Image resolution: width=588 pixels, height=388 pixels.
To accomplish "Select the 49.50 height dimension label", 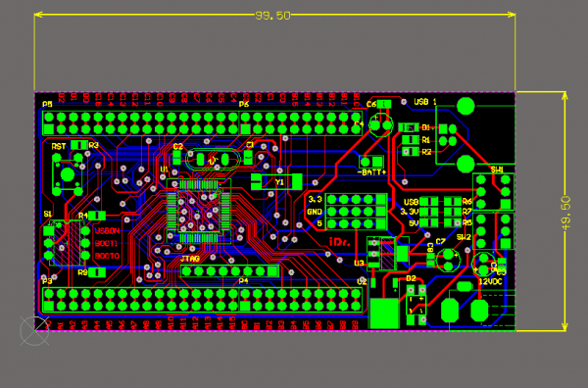I will [566, 214].
